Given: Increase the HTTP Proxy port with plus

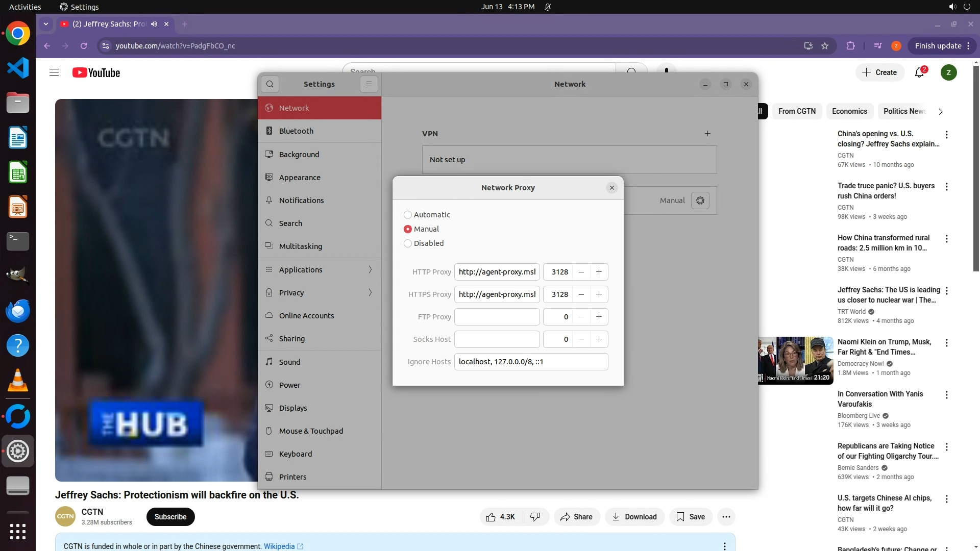Looking at the screenshot, I should click(599, 272).
